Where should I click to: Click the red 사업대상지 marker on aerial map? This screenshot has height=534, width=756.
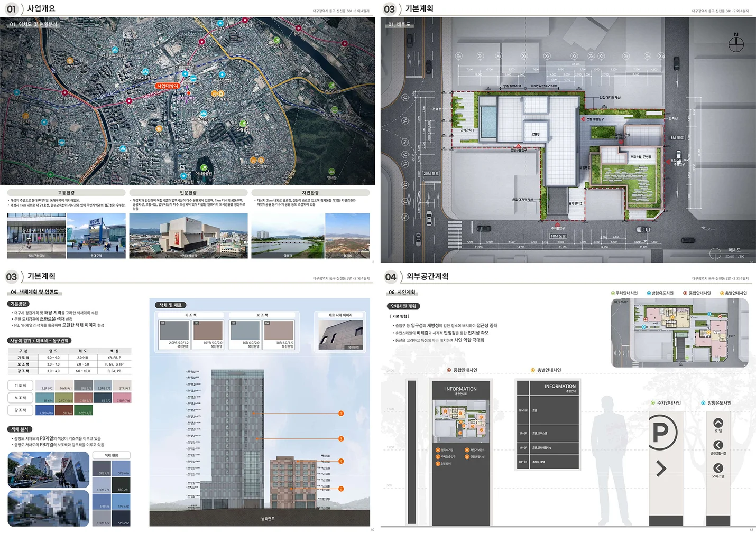coord(168,86)
